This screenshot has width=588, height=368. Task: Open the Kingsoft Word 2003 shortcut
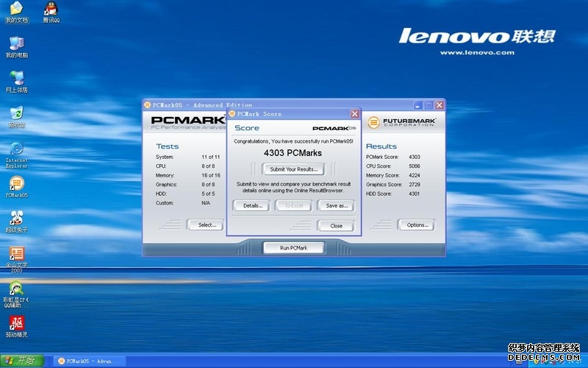click(x=16, y=259)
